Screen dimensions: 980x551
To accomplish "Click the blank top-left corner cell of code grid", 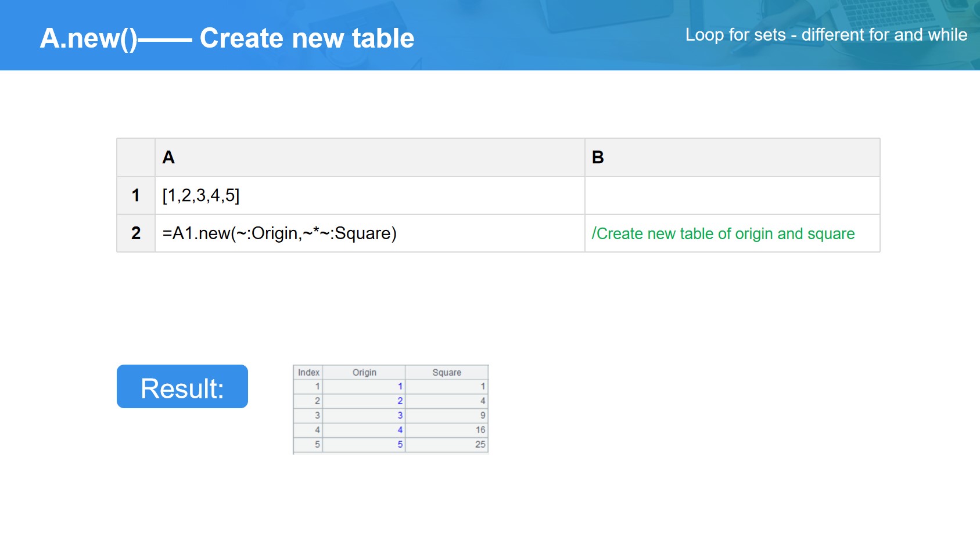I will click(136, 157).
